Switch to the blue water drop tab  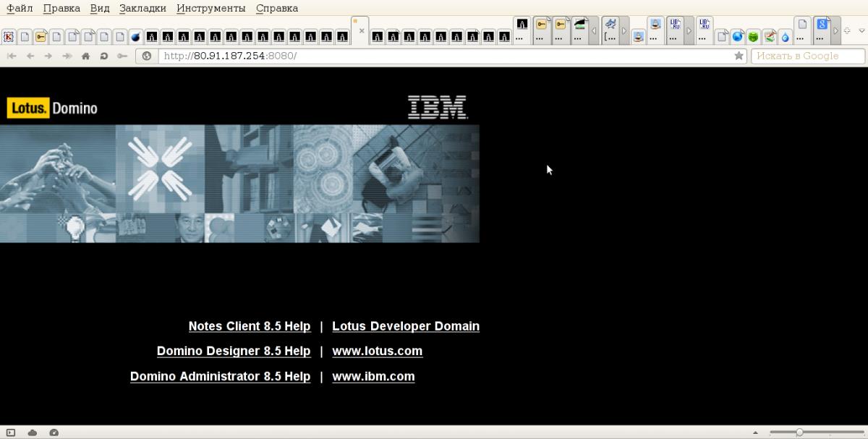coord(785,36)
